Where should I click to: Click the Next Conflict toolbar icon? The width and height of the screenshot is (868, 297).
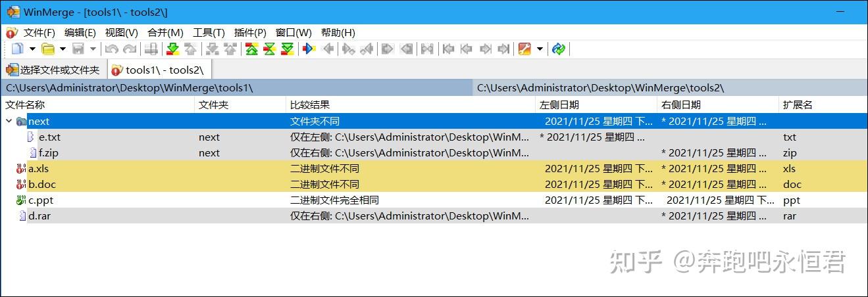tap(212, 49)
